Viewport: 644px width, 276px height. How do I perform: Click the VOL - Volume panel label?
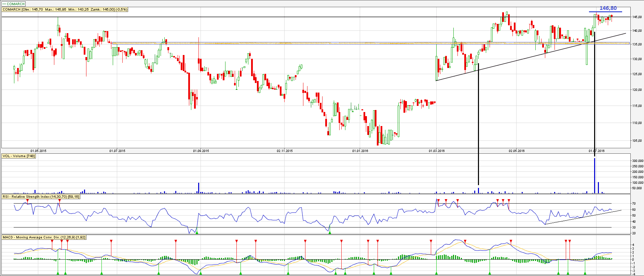19,156
